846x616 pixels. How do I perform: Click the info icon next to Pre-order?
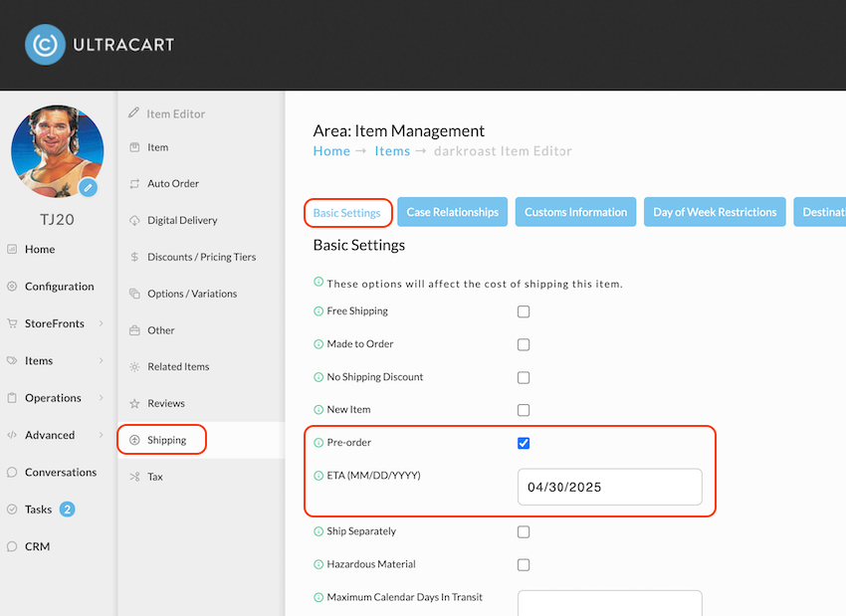pyautogui.click(x=318, y=443)
